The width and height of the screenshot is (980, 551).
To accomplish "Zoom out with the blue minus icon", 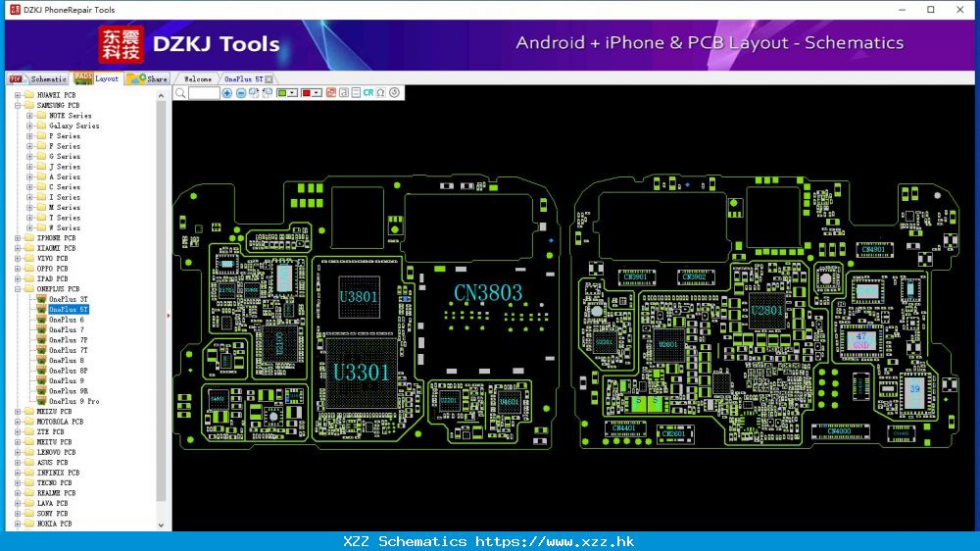I will pyautogui.click(x=241, y=93).
